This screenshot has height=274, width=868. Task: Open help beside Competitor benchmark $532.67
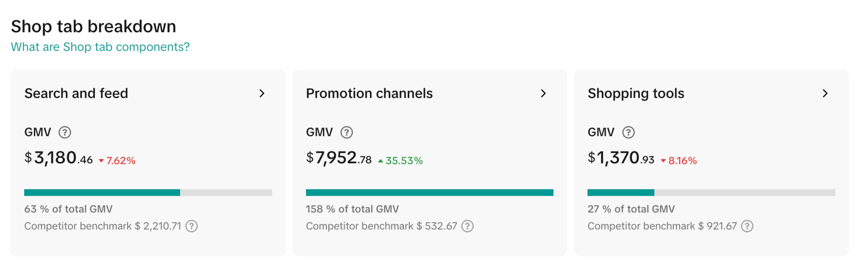click(467, 226)
